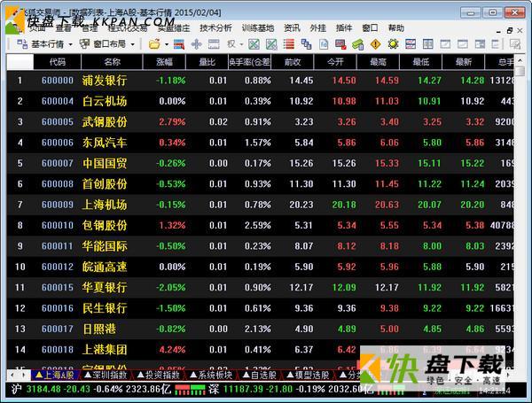Click the first green X chart icon

[x=254, y=44]
